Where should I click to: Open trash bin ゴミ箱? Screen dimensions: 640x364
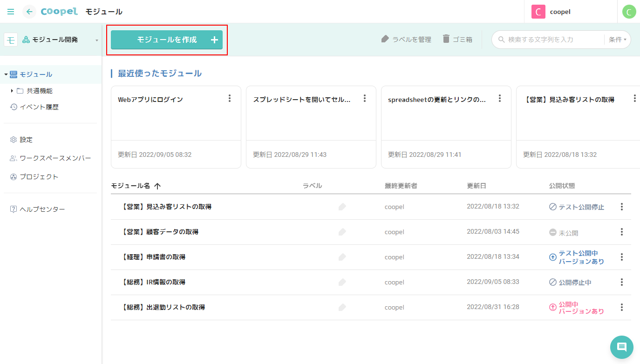click(x=457, y=40)
